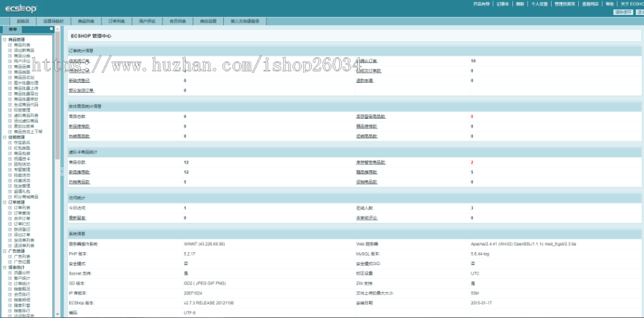Open 广告位置 in sidebar
The height and width of the screenshot is (318, 644).
point(21,262)
